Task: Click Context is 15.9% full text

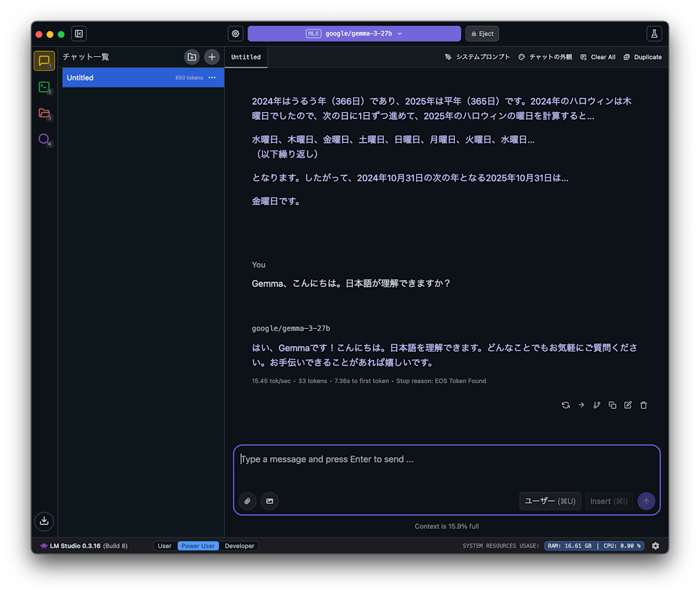Action: (447, 526)
